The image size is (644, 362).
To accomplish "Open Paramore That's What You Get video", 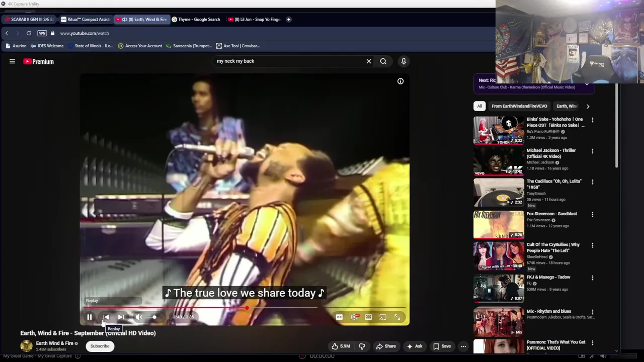I will [x=533, y=346].
